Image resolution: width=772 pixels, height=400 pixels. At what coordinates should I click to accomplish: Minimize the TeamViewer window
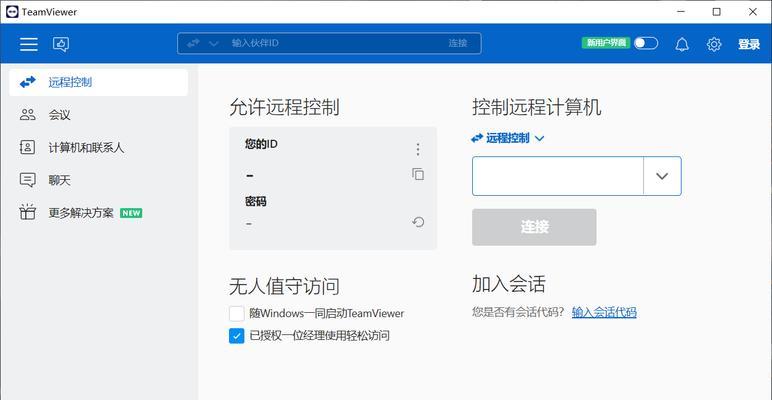[681, 12]
